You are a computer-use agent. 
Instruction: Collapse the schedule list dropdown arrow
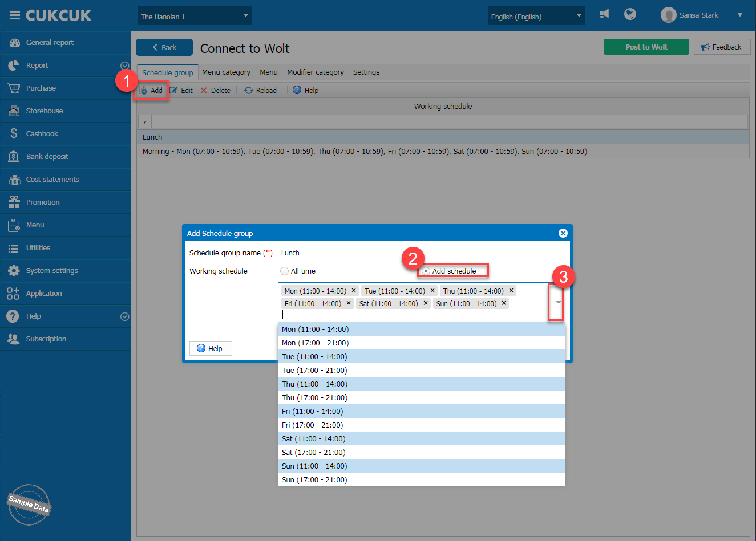[558, 302]
